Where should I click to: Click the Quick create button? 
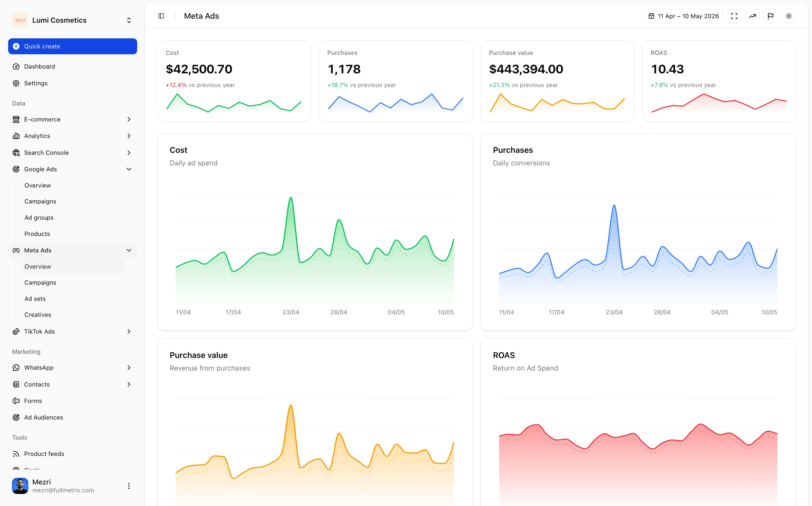tap(73, 46)
